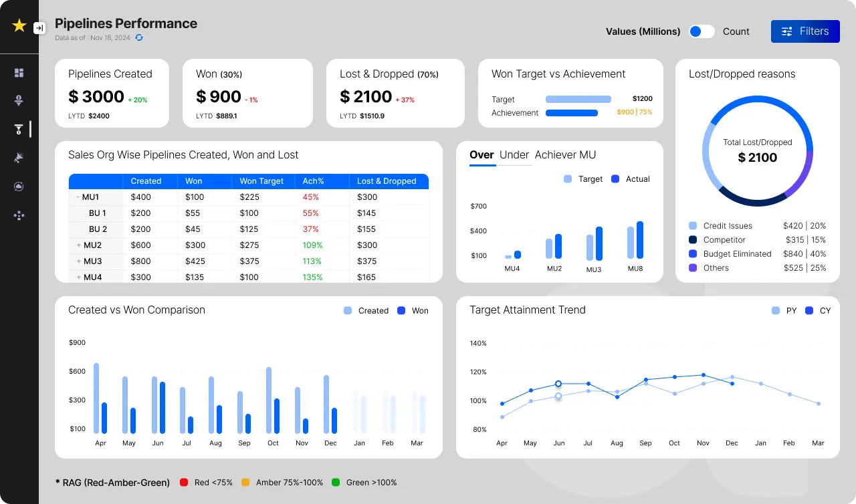Switch to the Under achiever tab
Image resolution: width=856 pixels, height=504 pixels.
[514, 155]
